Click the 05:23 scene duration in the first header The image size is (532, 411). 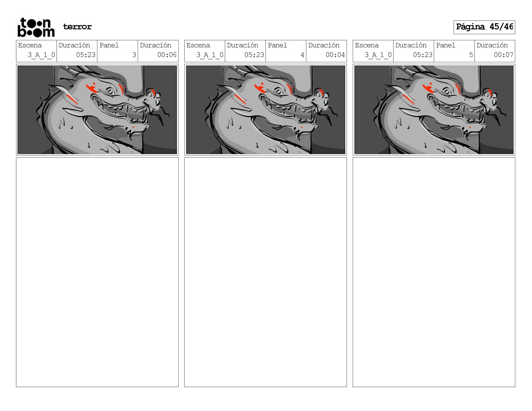click(x=86, y=55)
